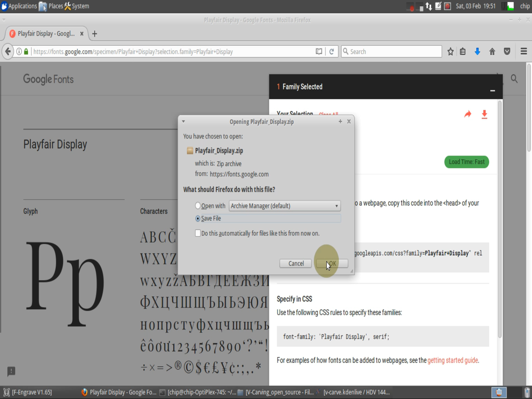Screen dimensions: 532x399
Task: Select the Firefox entry in the taskbar
Action: click(x=119, y=392)
